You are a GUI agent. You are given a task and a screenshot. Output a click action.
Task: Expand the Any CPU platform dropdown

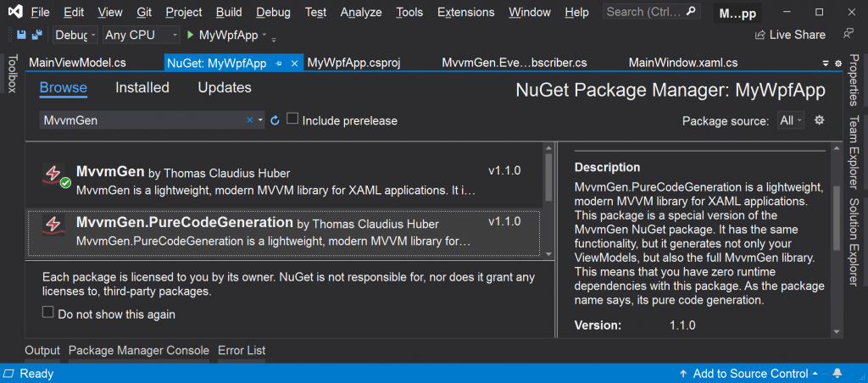[142, 35]
